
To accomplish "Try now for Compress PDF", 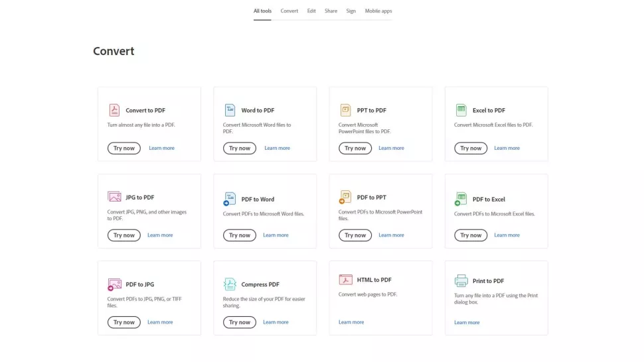I will pos(240,322).
